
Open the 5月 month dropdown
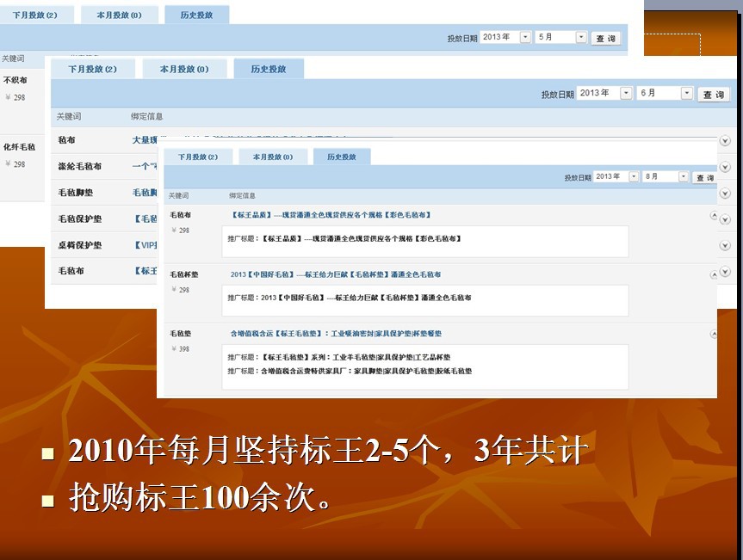[581, 37]
